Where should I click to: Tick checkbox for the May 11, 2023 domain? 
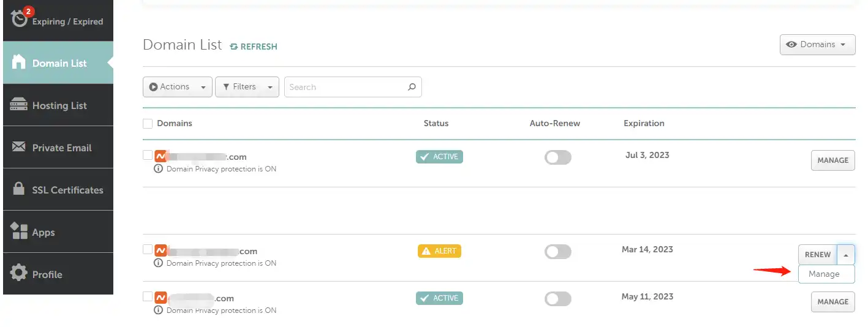coord(148,296)
